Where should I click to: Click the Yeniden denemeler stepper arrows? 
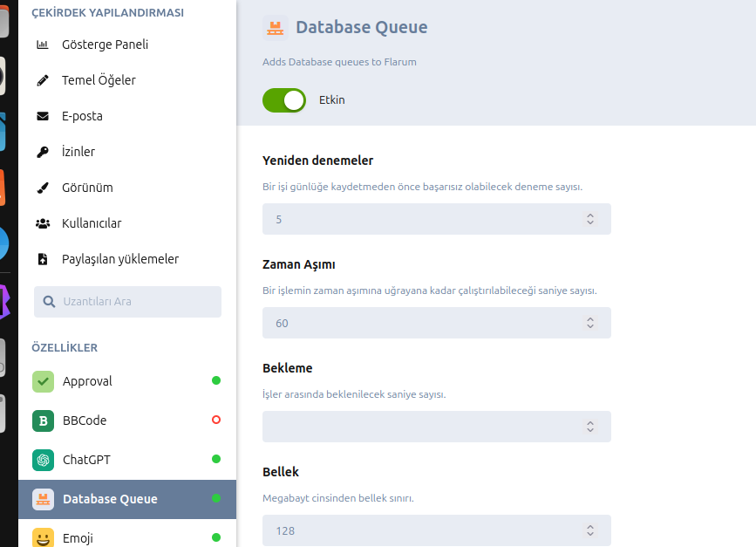click(x=590, y=219)
